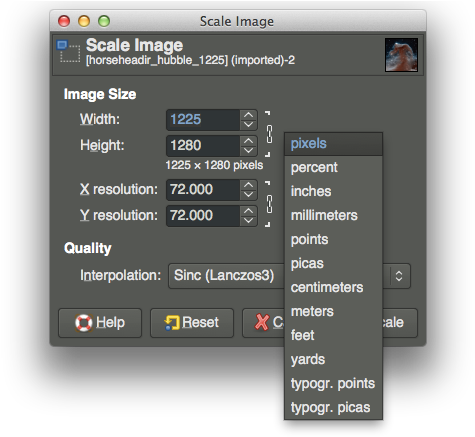Click the Width input field
475x437 pixels.
click(203, 120)
